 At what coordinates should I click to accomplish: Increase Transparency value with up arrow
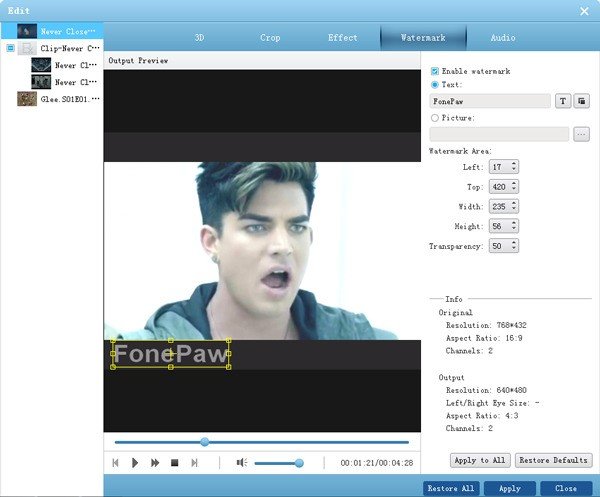[514, 243]
